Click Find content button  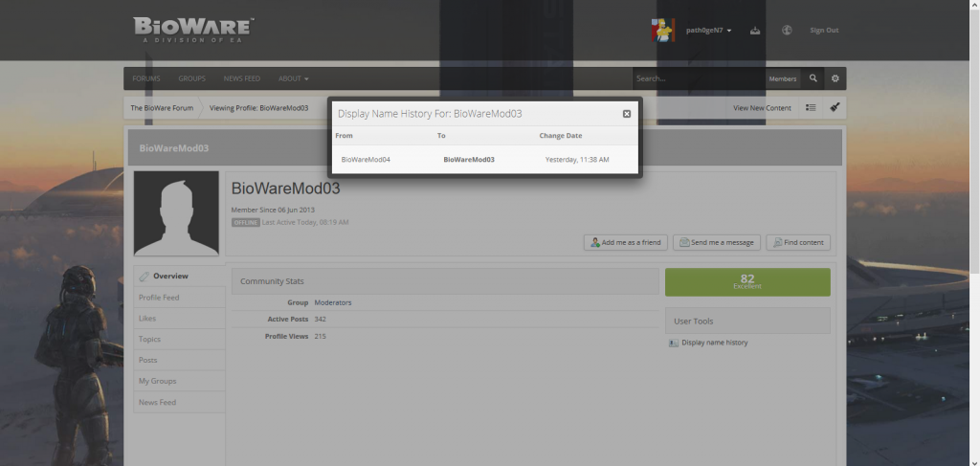point(798,242)
